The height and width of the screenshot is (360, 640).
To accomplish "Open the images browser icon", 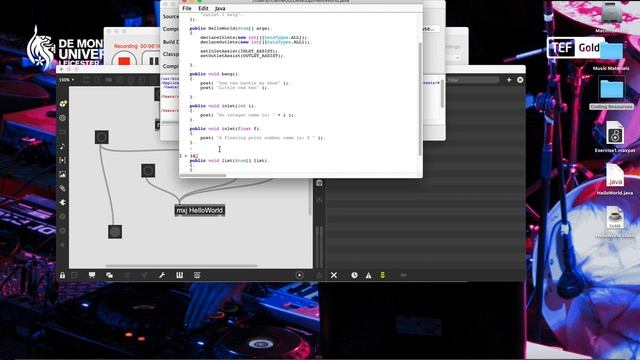I will [x=62, y=174].
